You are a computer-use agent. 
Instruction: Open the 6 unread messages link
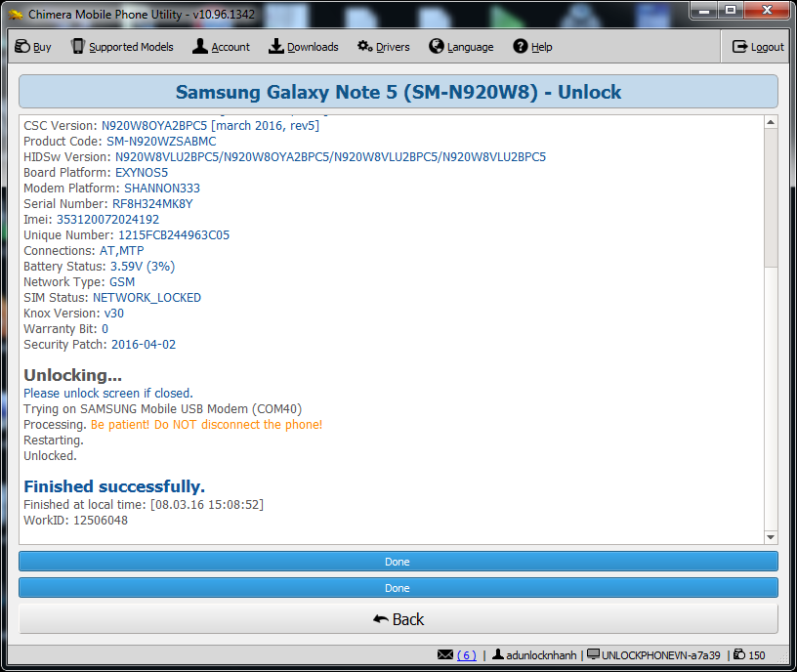[x=467, y=655]
